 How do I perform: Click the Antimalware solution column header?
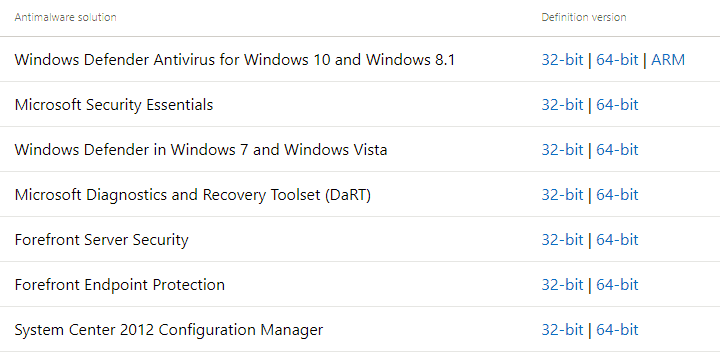65,17
